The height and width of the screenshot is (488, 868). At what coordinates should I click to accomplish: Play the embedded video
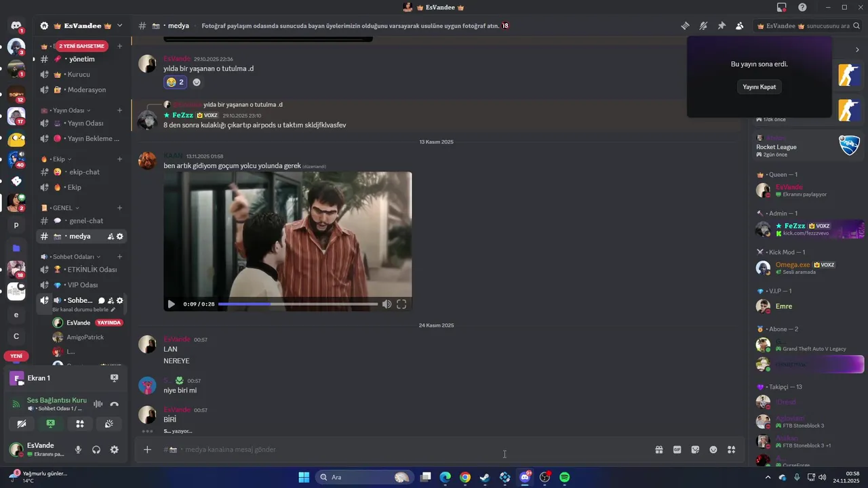click(172, 304)
